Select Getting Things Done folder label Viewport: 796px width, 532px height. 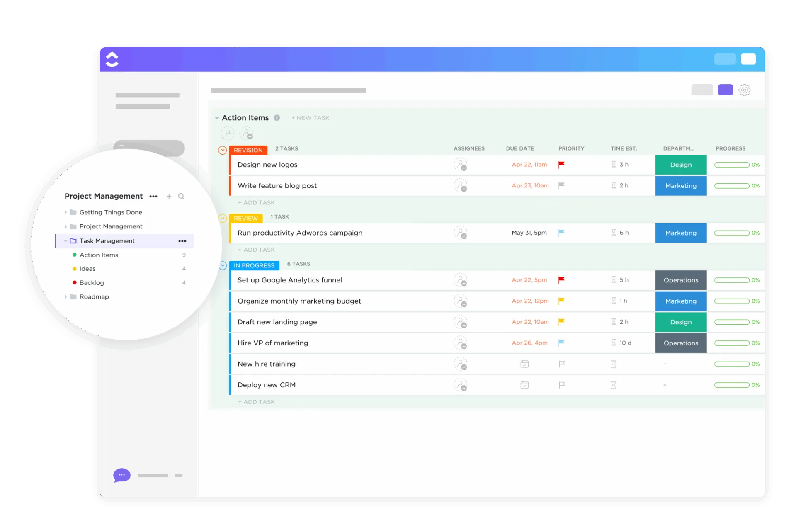111,212
